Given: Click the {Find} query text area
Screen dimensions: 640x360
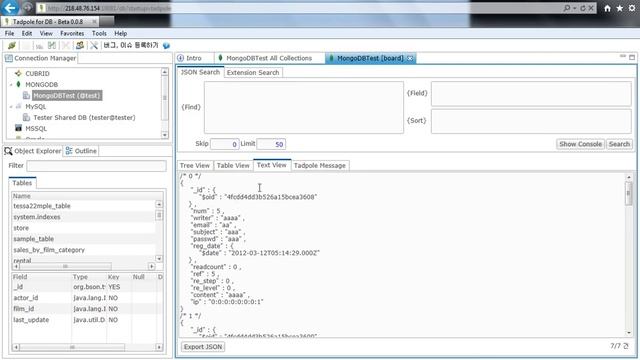Looking at the screenshot, I should pos(304,107).
